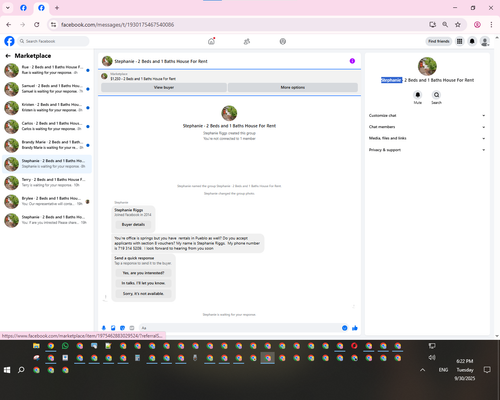
Task: Open Buyer details for Stephanie Riggs
Action: click(133, 225)
